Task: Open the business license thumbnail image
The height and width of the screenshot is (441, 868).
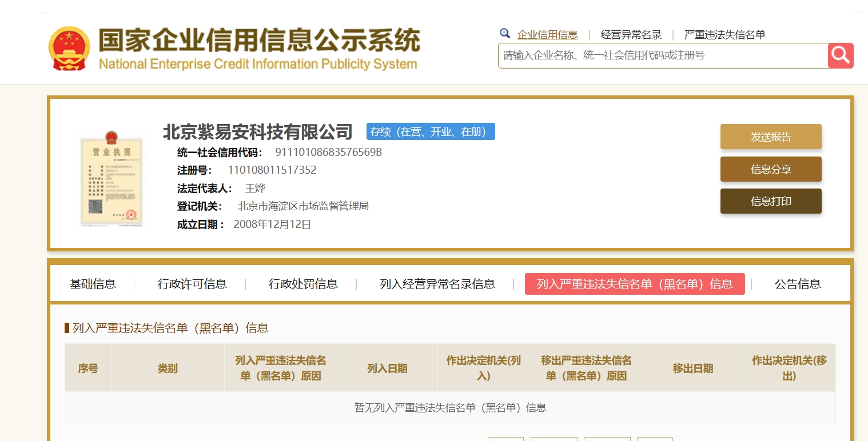Action: click(x=111, y=178)
